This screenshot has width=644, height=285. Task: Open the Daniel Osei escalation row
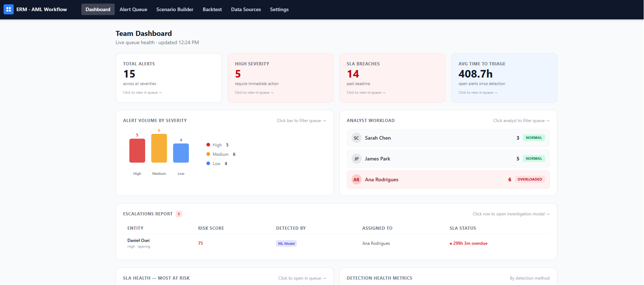pyautogui.click(x=336, y=243)
